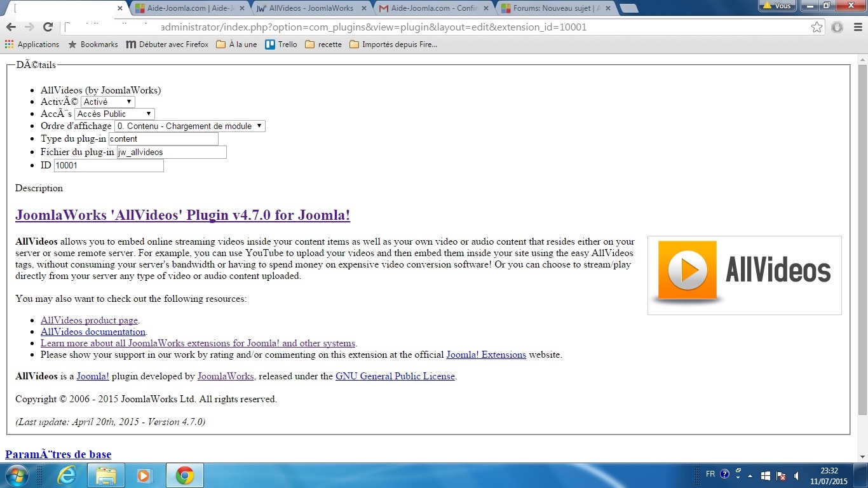This screenshot has width=868, height=488.
Task: Open the Ordre d'affichage dropdown
Action: (189, 126)
